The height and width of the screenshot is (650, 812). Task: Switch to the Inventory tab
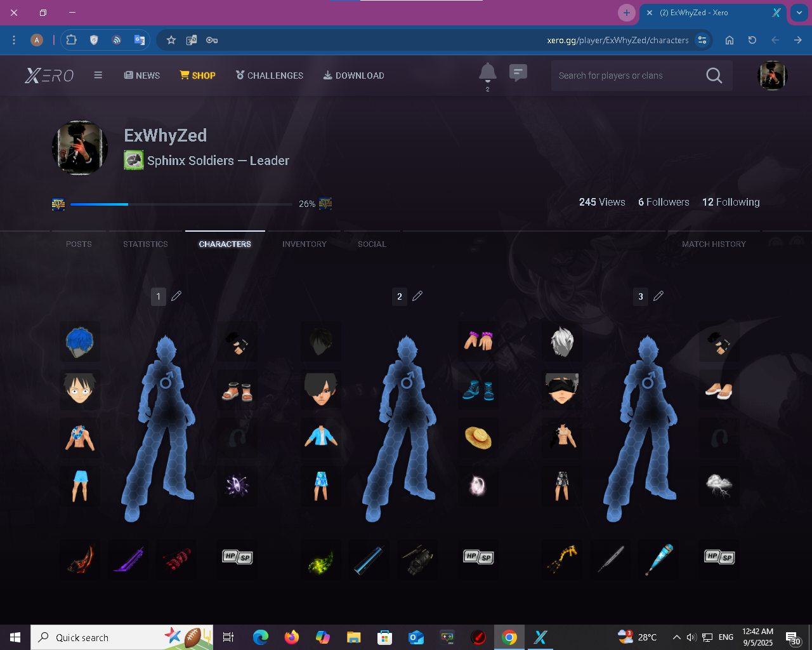tap(304, 244)
